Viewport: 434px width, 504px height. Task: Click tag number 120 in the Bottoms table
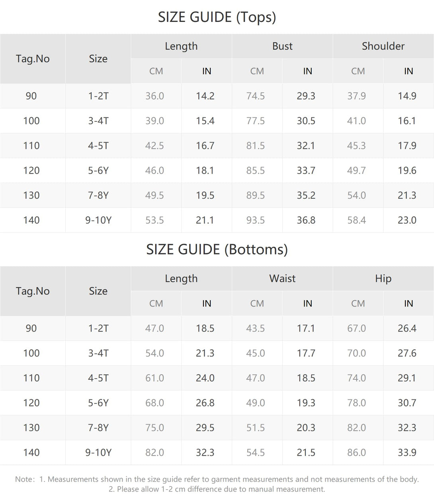point(31,403)
